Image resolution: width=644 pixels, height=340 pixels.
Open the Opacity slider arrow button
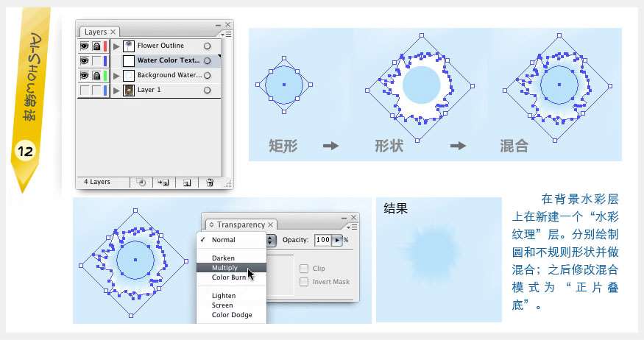337,240
